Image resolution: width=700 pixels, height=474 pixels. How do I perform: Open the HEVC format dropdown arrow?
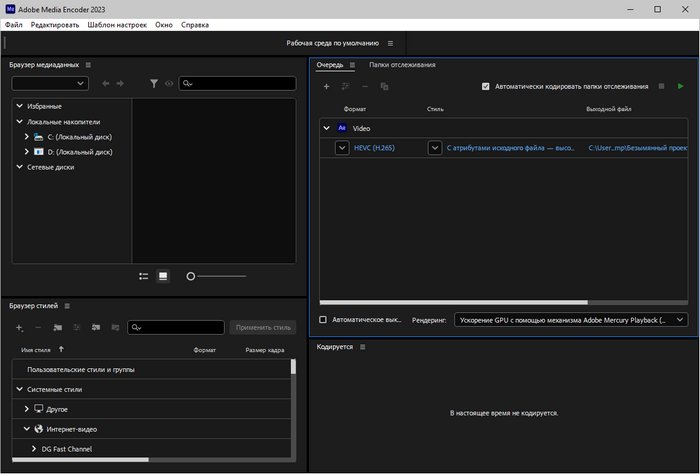[x=342, y=148]
